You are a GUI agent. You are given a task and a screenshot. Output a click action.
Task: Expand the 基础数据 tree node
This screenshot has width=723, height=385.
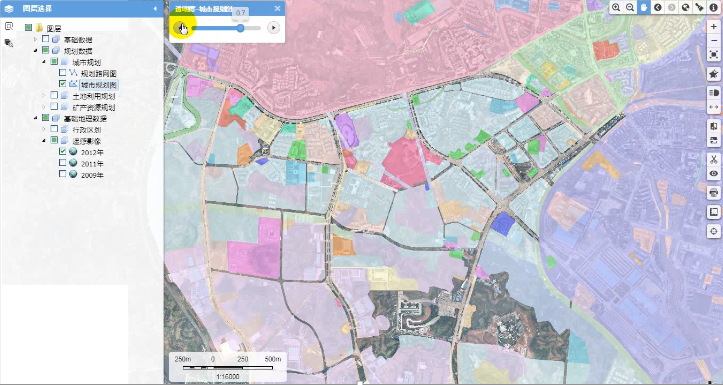tap(36, 39)
